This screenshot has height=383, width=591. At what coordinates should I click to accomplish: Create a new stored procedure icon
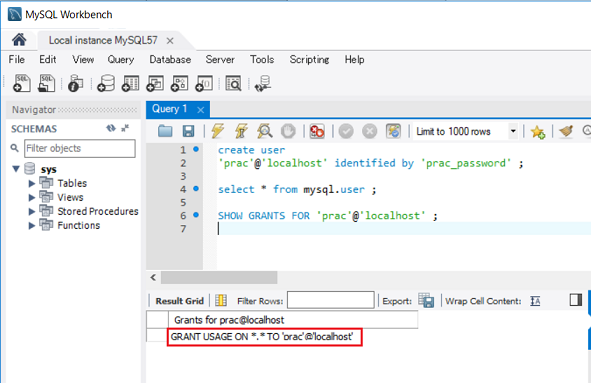pos(179,83)
